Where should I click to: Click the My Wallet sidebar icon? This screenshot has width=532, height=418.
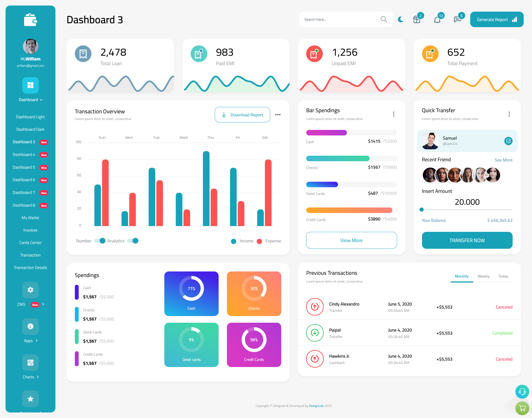30,217
